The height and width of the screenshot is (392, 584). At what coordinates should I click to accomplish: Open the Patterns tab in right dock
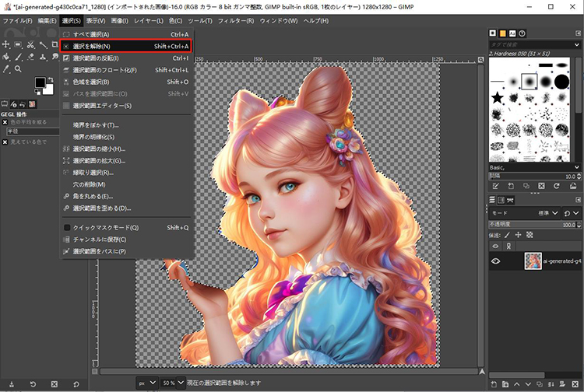tap(502, 33)
